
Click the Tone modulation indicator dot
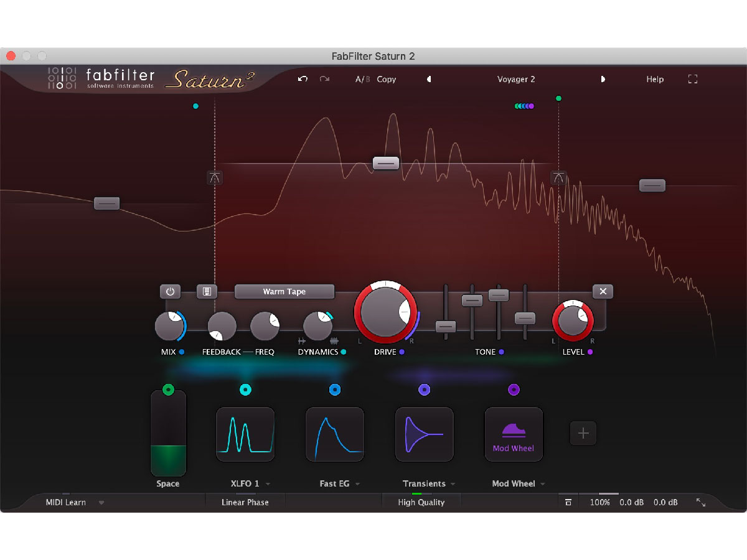coord(501,352)
